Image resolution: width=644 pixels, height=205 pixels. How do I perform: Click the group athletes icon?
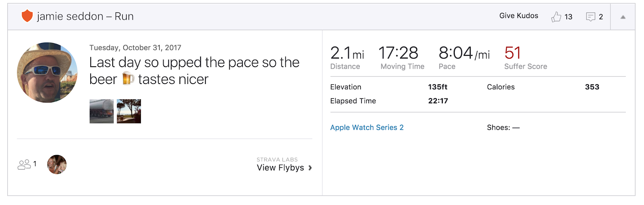click(x=24, y=164)
